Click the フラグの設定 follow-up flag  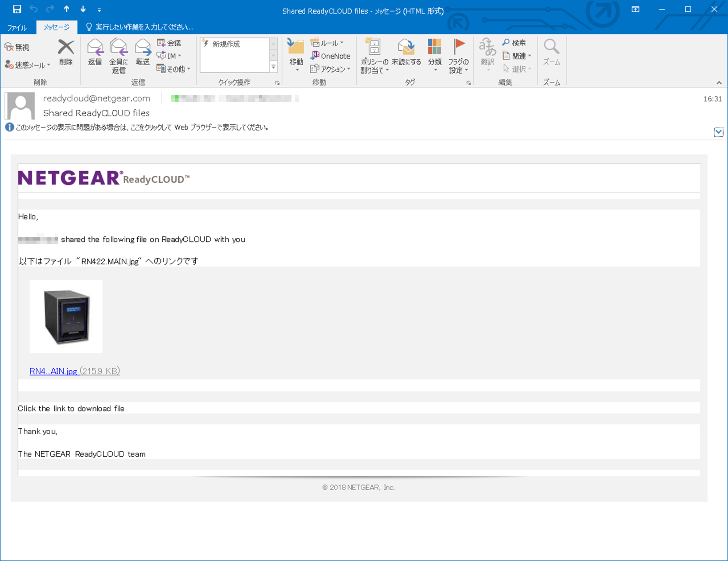(x=458, y=56)
